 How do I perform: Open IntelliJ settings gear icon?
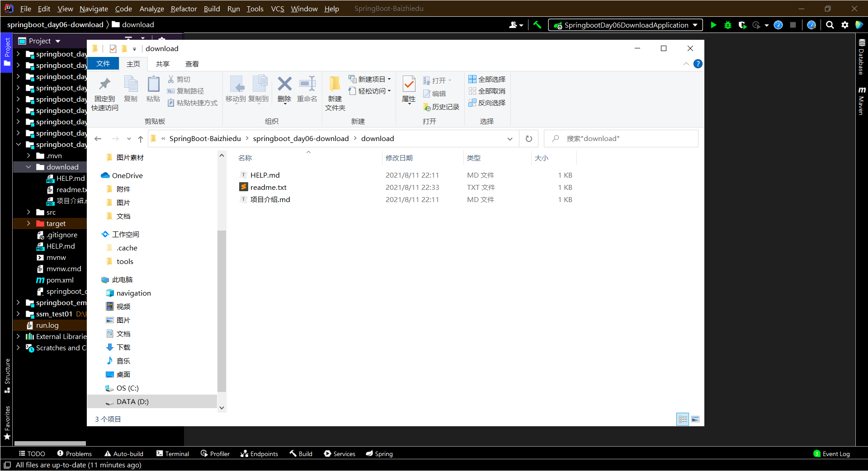tap(845, 25)
